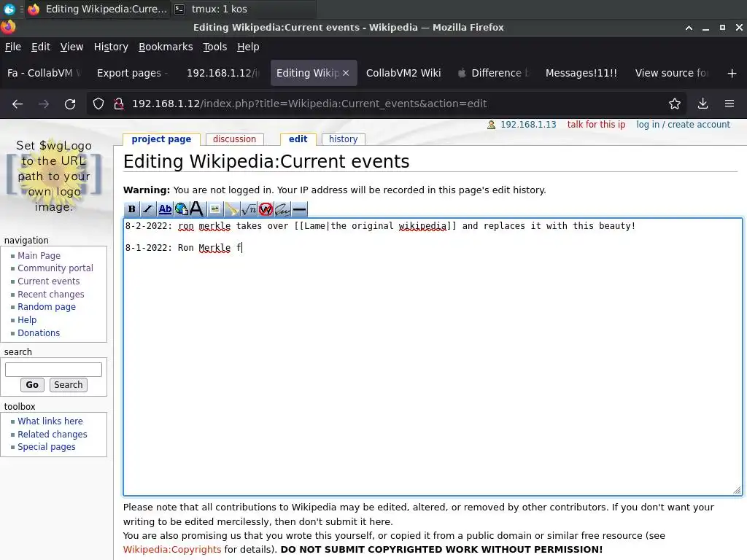
Task: Switch to the View source browser tab
Action: pyautogui.click(x=671, y=73)
